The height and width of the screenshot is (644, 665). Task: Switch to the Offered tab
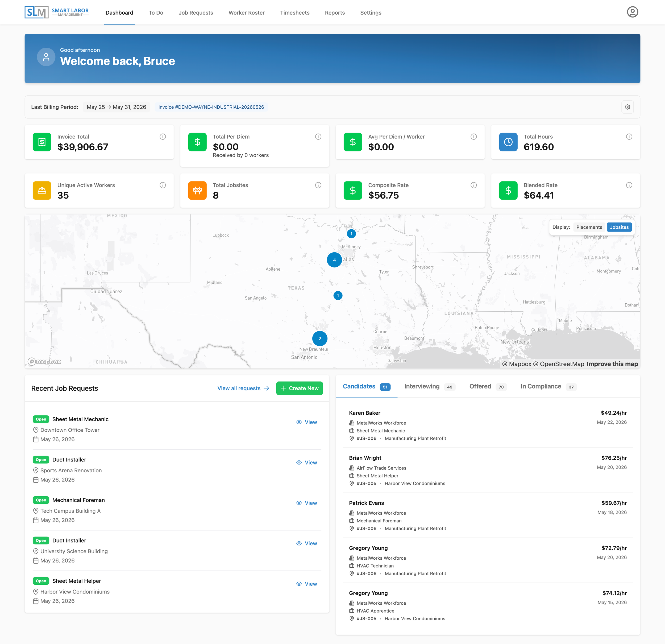tap(488, 386)
